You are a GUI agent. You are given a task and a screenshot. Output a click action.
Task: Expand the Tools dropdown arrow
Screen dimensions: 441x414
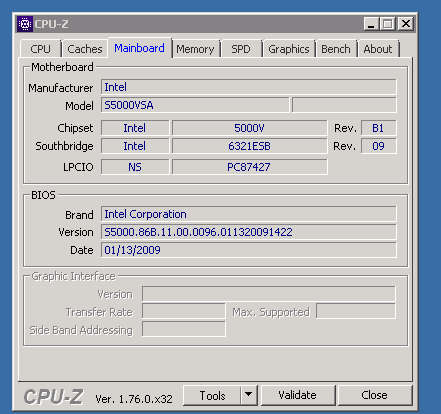pyautogui.click(x=248, y=396)
